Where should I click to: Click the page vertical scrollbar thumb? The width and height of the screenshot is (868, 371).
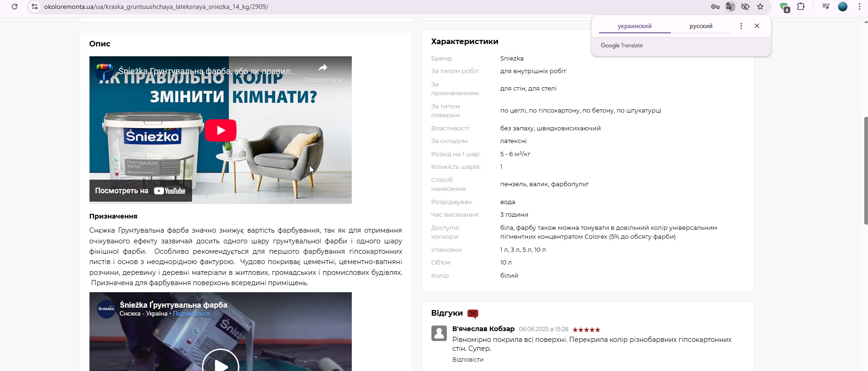pos(866,171)
